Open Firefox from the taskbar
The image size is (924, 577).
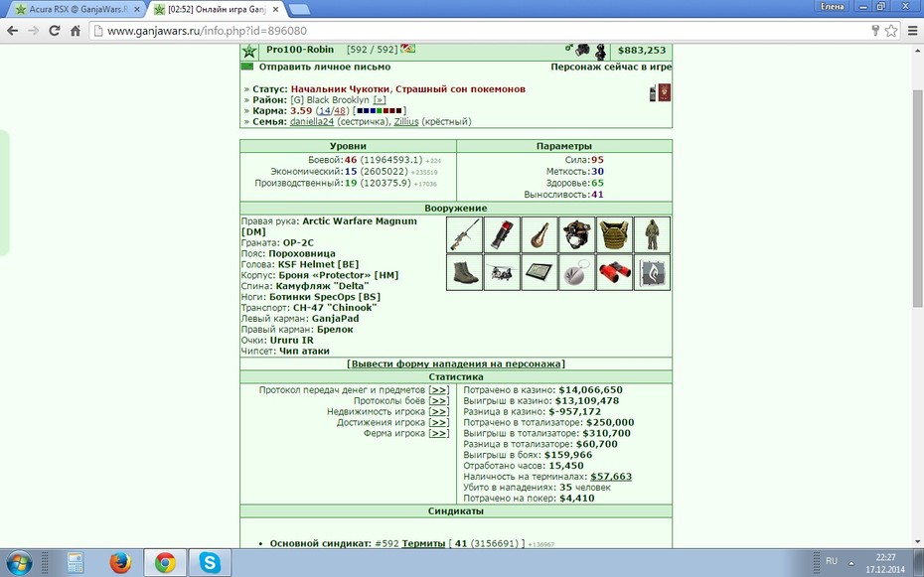[120, 563]
